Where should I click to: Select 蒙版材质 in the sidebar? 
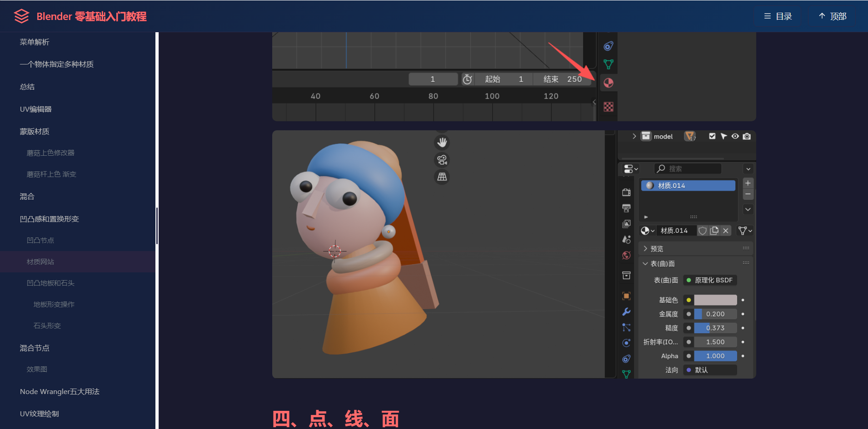tap(35, 132)
